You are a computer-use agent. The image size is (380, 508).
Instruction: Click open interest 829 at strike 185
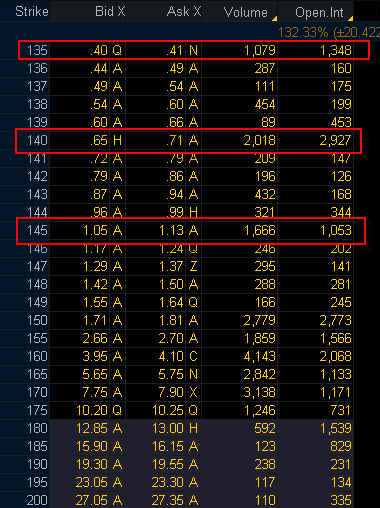[341, 446]
